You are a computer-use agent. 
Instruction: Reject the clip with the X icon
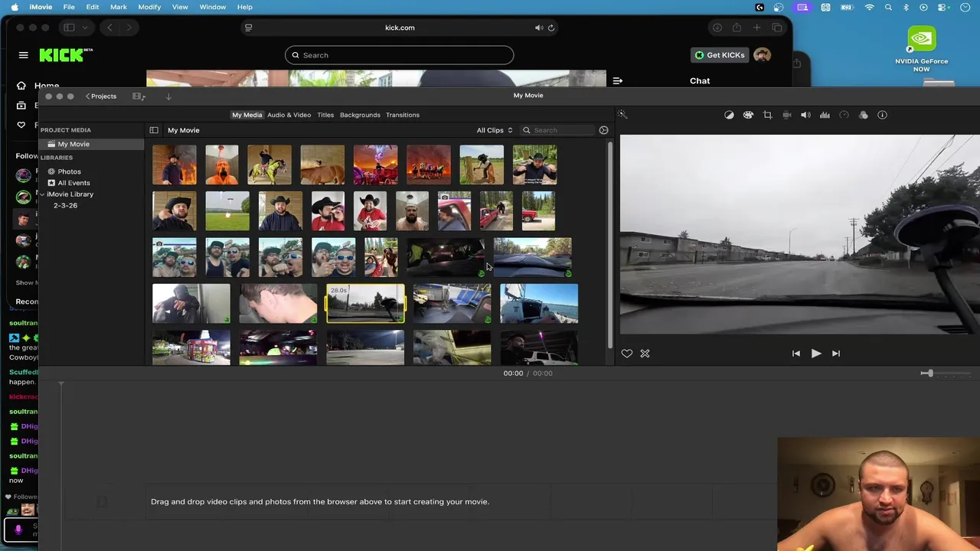[x=645, y=354]
